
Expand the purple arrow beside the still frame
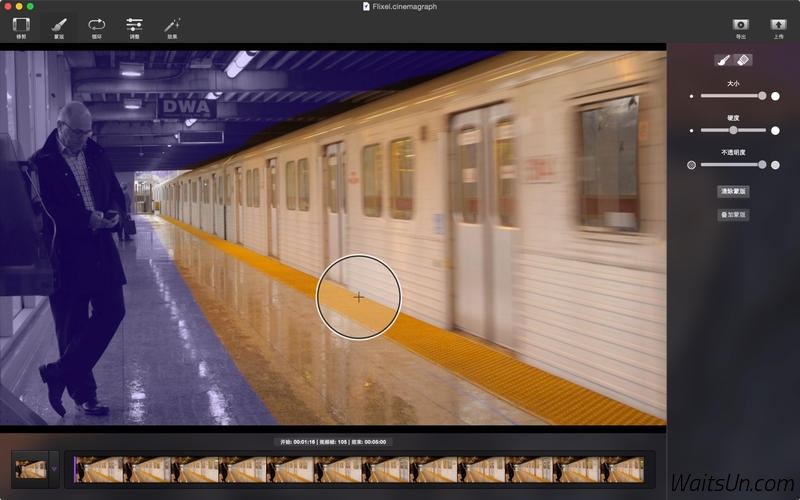tap(54, 469)
